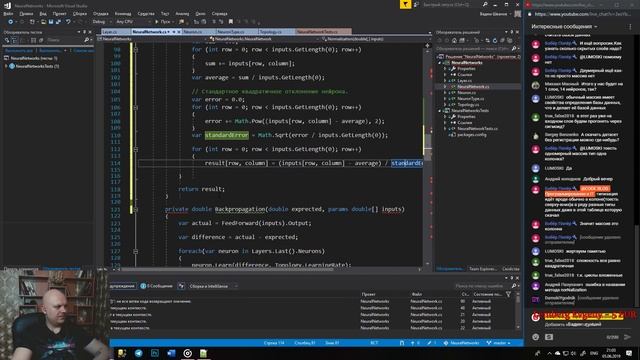Collapse the NeuralNetworks project node
640x360 pixels.
click(440, 63)
